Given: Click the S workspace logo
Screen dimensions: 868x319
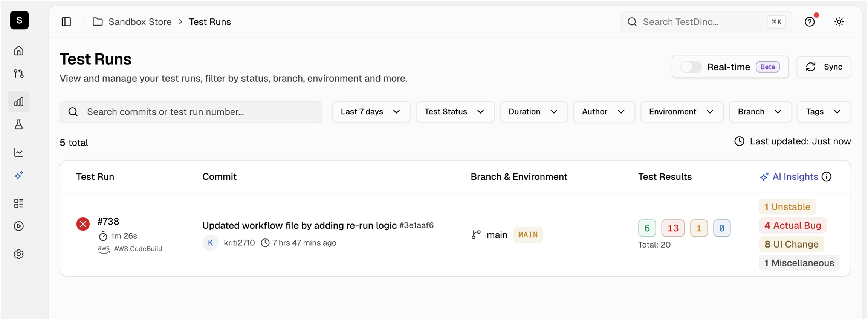Looking at the screenshot, I should click(19, 20).
